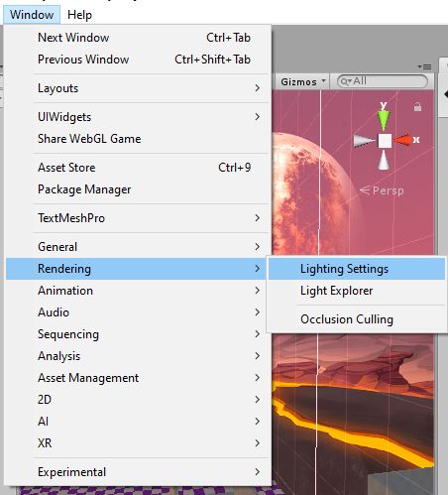Click the TextMeshPro chevron arrow
The height and width of the screenshot is (495, 448).
coord(258,218)
